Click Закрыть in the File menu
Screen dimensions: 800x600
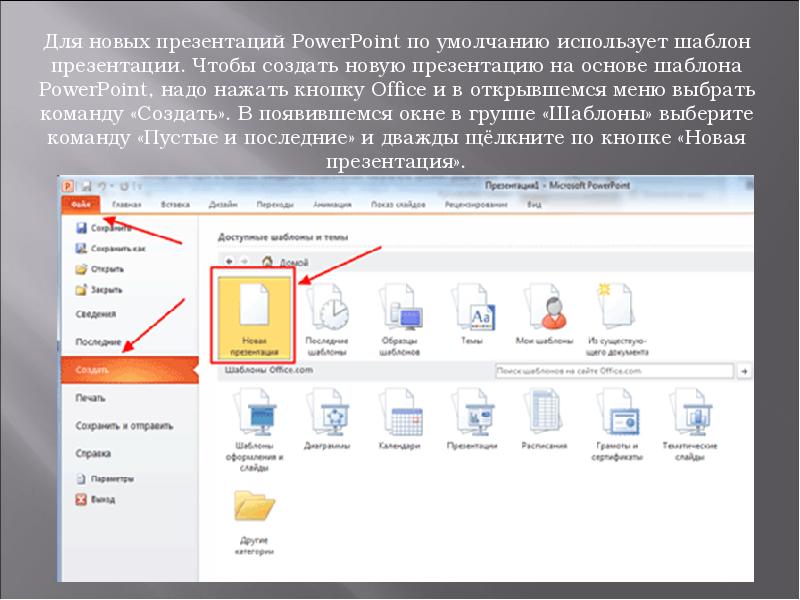pyautogui.click(x=99, y=290)
